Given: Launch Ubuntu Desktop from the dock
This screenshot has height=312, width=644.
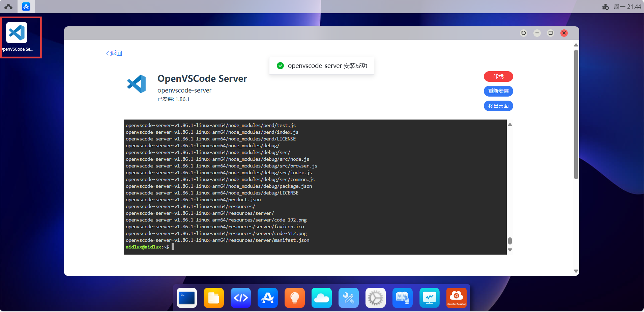Looking at the screenshot, I should [x=457, y=298].
